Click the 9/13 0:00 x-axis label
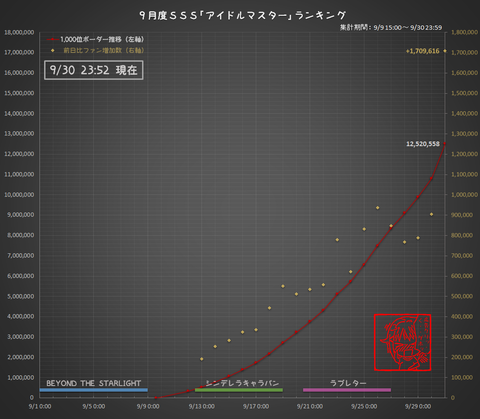This screenshot has width=480, height=419. [x=202, y=406]
